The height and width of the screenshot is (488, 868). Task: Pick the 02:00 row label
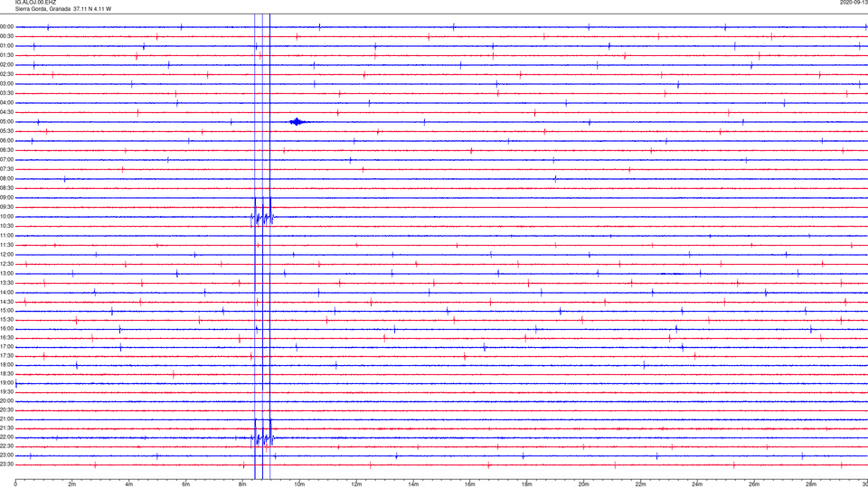click(7, 65)
